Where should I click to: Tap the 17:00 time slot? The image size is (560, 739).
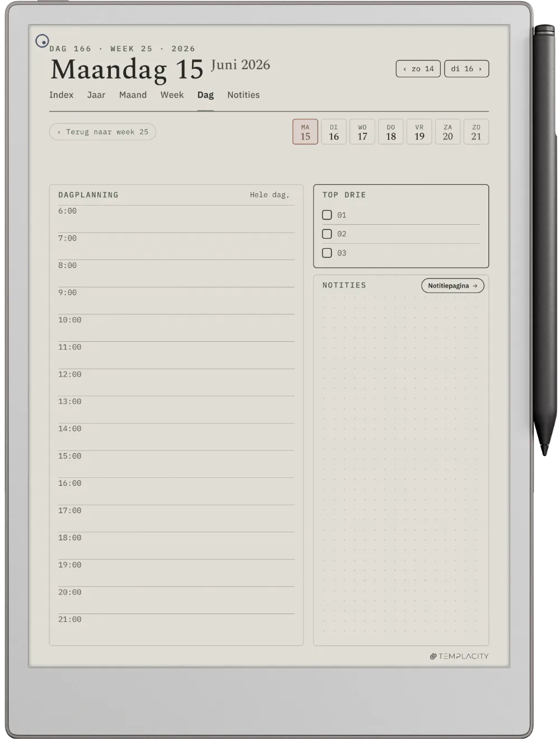176,519
